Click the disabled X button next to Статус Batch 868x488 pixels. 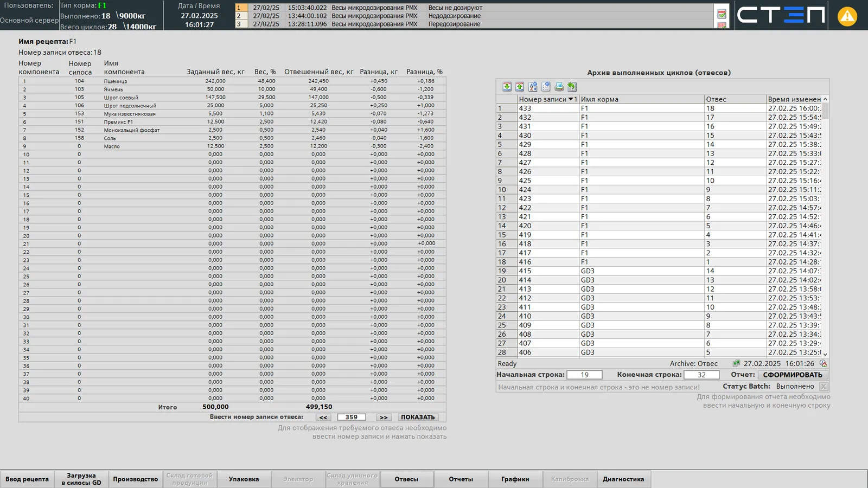click(824, 387)
